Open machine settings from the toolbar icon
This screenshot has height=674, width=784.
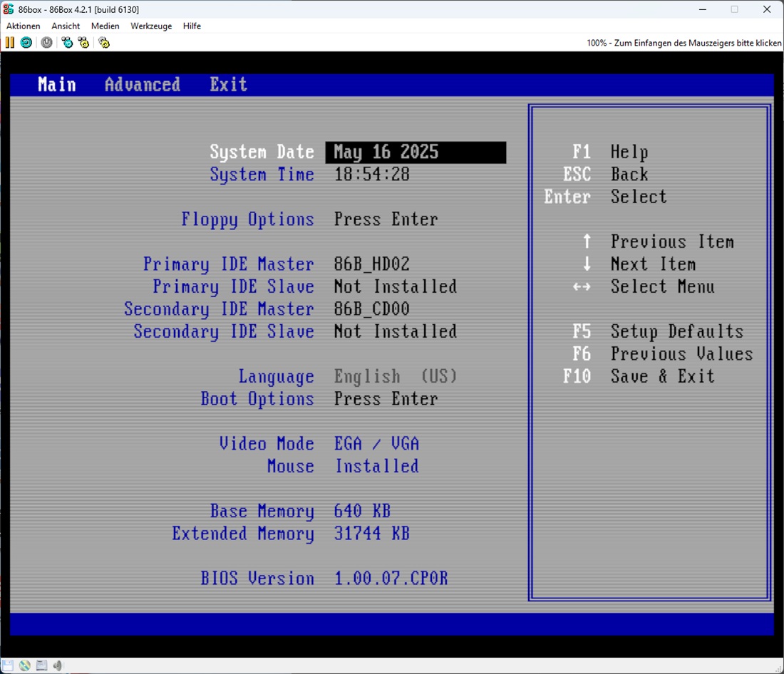[x=104, y=43]
